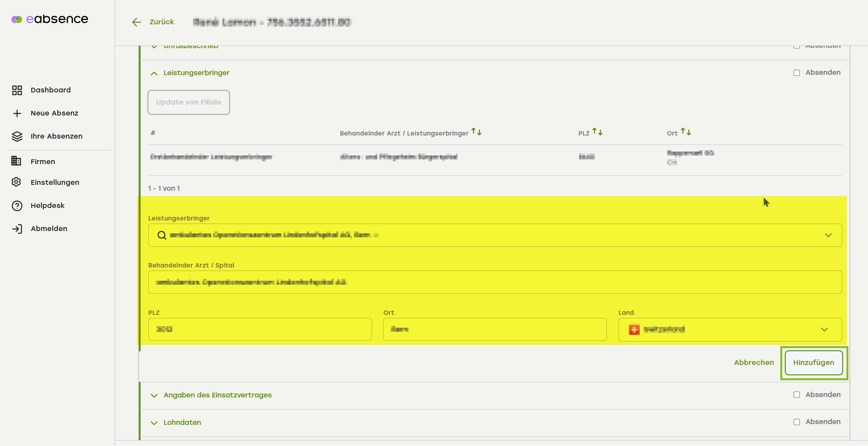868x446 pixels.
Task: Click the Helpdesk question mark icon
Action: pyautogui.click(x=17, y=206)
